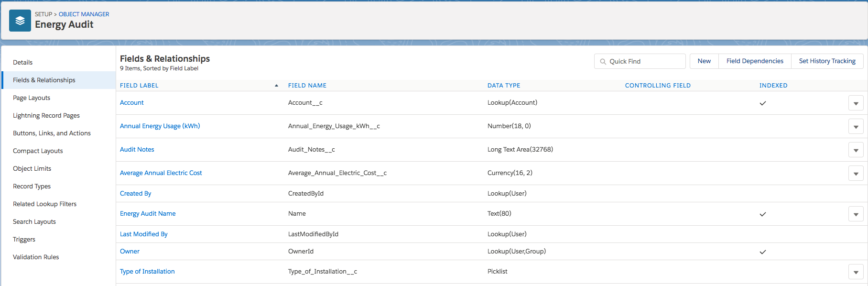Click the Energy Audit Name indexed checkmark
The width and height of the screenshot is (868, 286).
(x=763, y=214)
